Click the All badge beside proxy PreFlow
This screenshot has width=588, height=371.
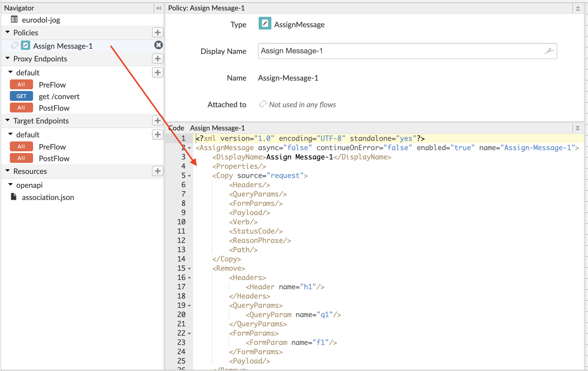click(x=21, y=85)
